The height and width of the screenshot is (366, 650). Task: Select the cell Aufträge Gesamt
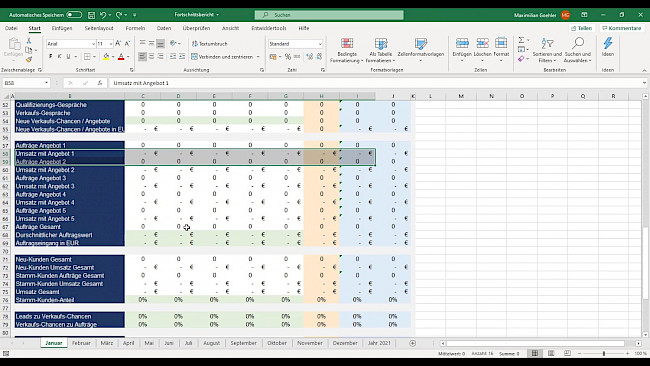[x=70, y=227]
